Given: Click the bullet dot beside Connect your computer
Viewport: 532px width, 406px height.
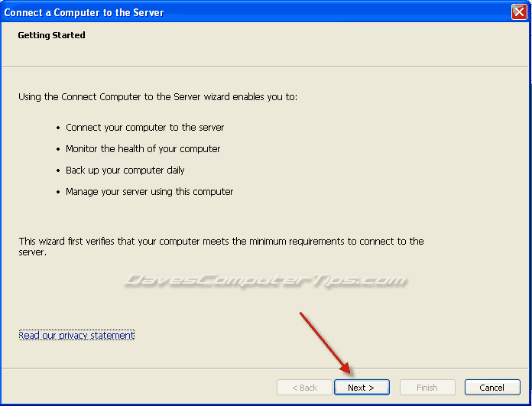Looking at the screenshot, I should (x=58, y=128).
